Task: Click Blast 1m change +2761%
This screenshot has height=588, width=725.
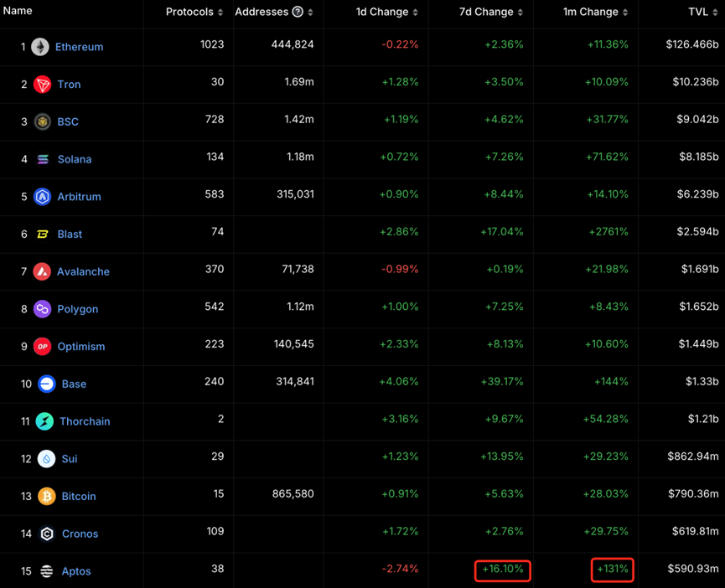Action: [608, 231]
